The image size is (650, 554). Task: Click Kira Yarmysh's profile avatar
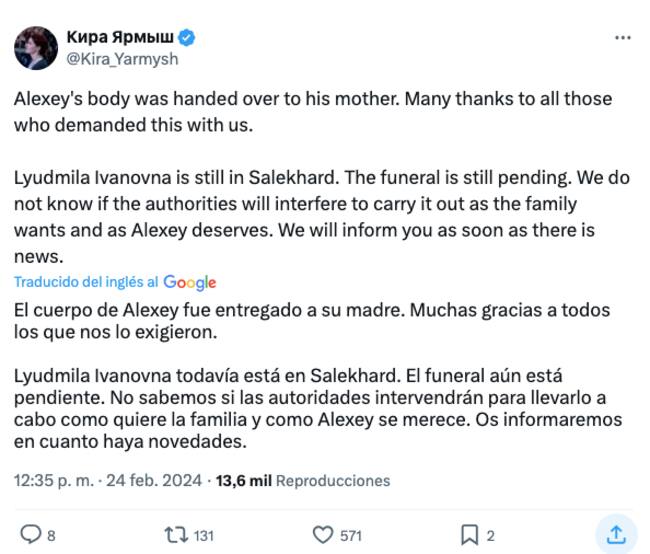(35, 48)
